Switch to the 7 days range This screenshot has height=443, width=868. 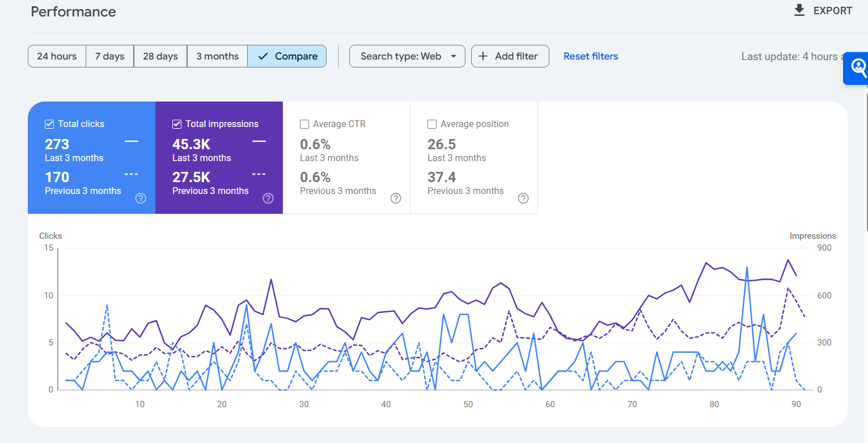pyautogui.click(x=109, y=56)
